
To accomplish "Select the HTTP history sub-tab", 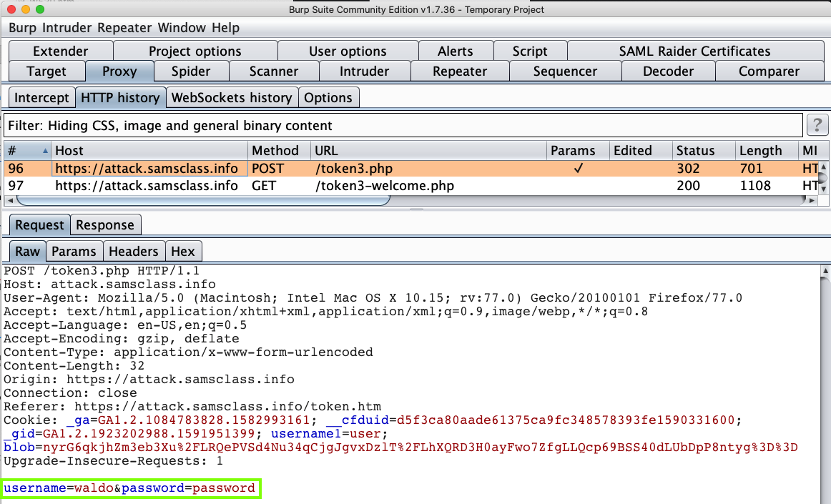I will pyautogui.click(x=120, y=97).
